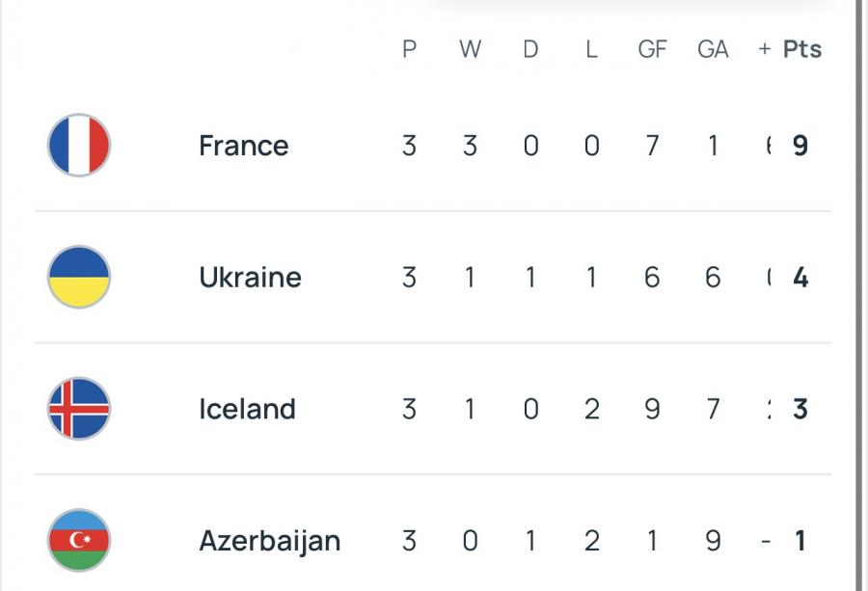Click Ukraine's 4 points value

(800, 278)
